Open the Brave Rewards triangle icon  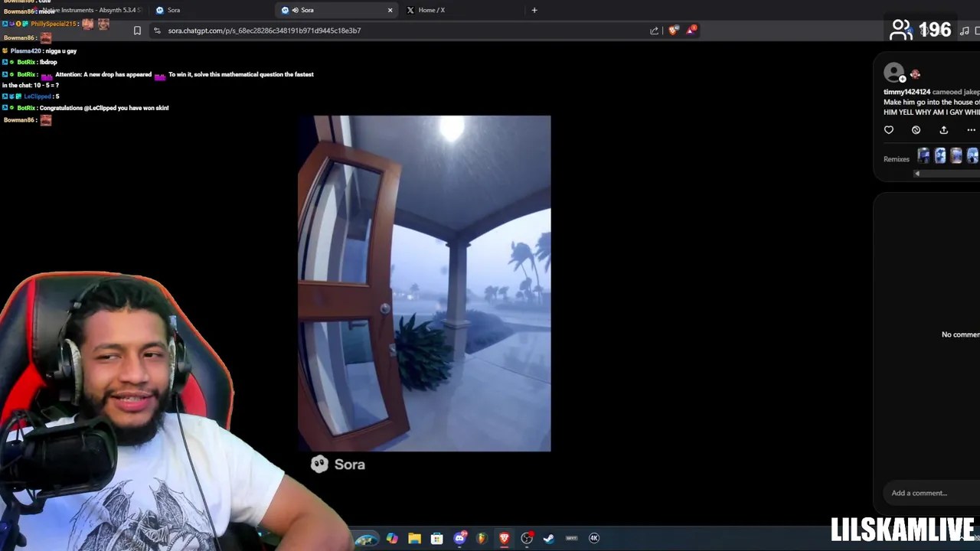tap(691, 30)
